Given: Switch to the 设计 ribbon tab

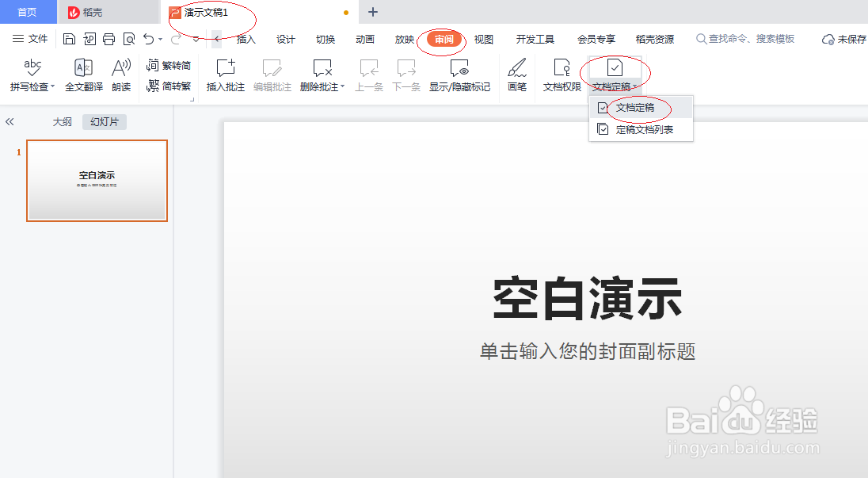Looking at the screenshot, I should [286, 40].
